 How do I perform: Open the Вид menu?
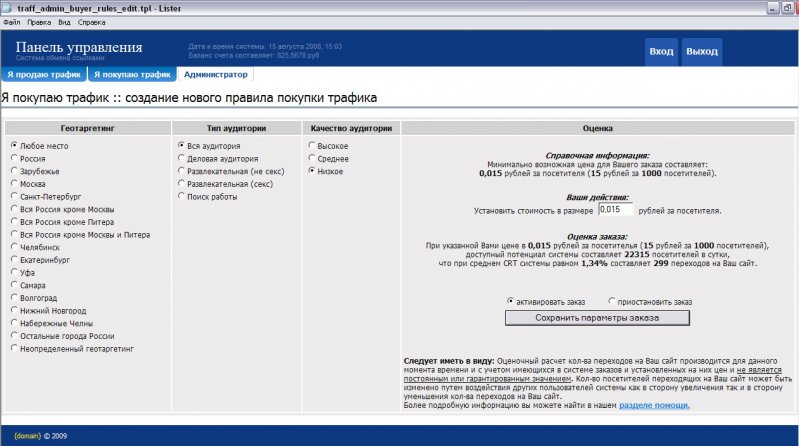pos(65,21)
